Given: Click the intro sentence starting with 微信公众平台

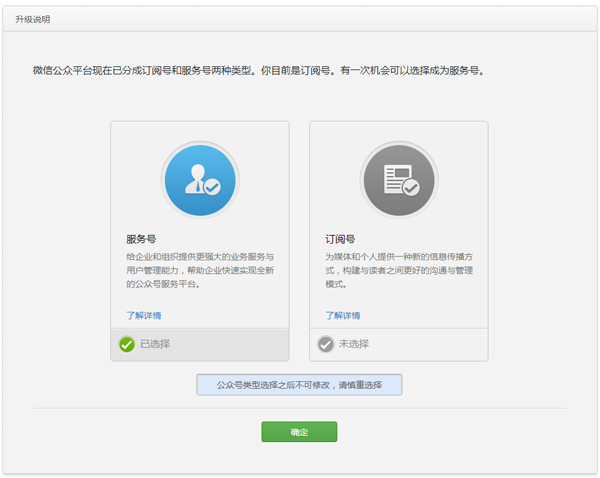Looking at the screenshot, I should (x=259, y=71).
